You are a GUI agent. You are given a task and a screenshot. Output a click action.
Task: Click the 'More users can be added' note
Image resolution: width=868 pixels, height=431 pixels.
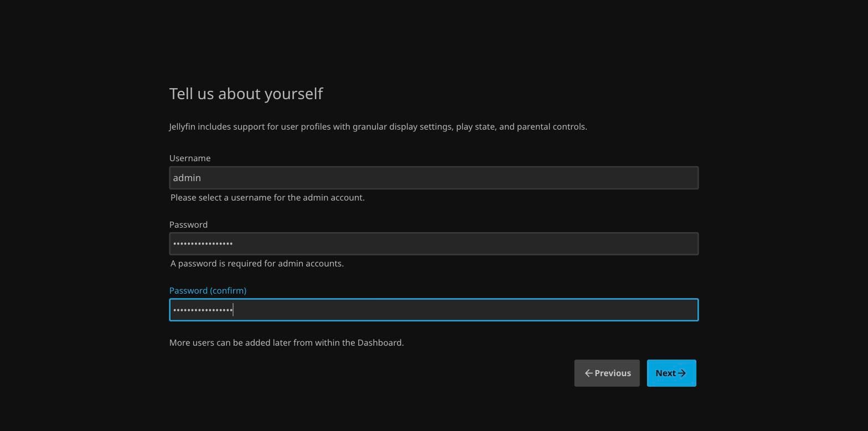[x=286, y=343]
